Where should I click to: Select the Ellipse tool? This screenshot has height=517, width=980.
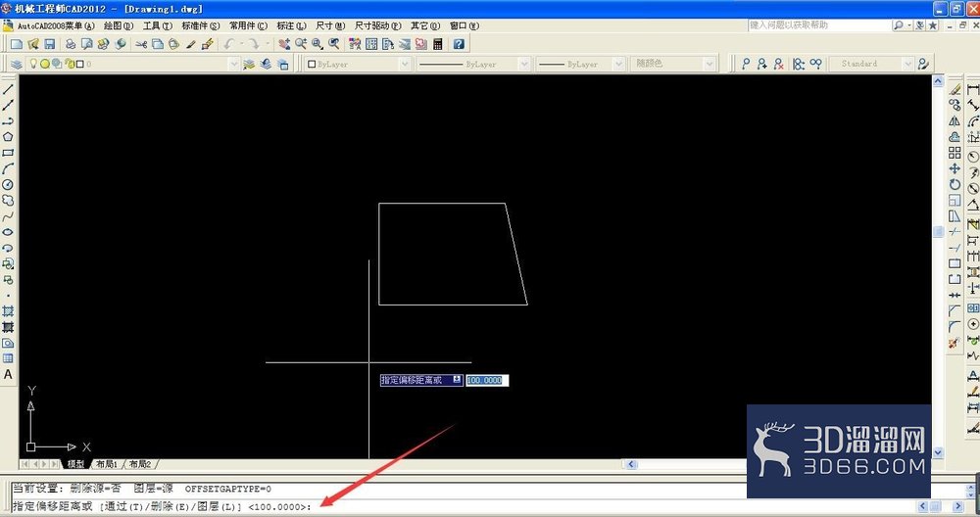8,232
